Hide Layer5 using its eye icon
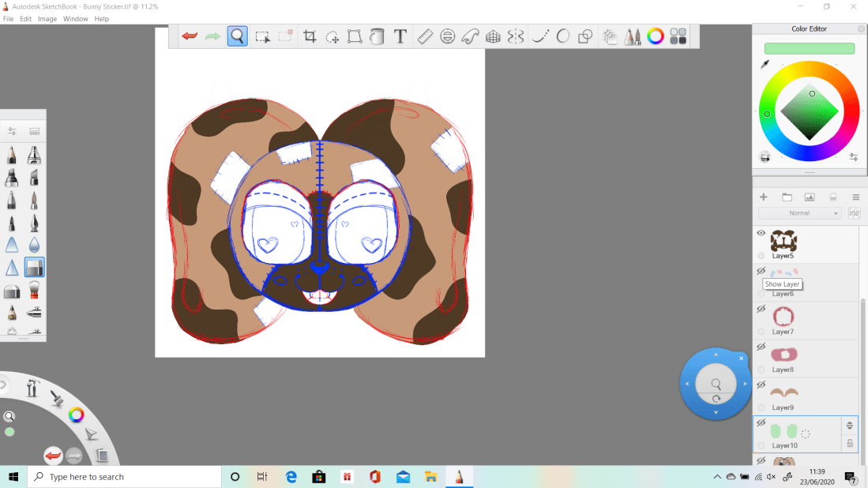 pos(761,234)
